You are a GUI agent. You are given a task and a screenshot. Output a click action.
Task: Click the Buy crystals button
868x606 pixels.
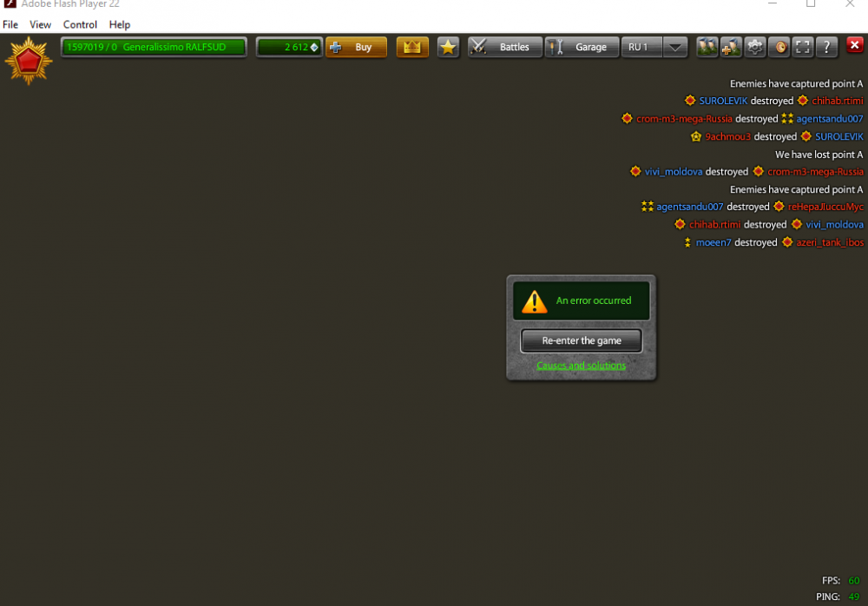click(356, 47)
